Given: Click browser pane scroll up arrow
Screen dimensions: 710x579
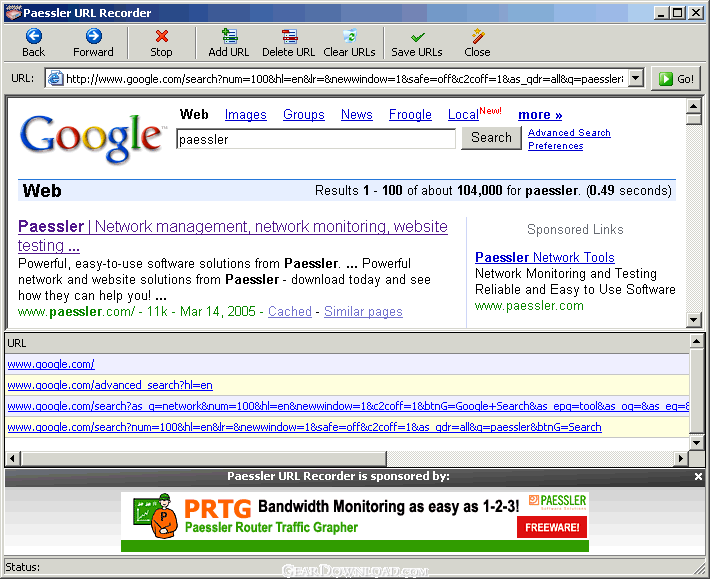Looking at the screenshot, I should [693, 106].
